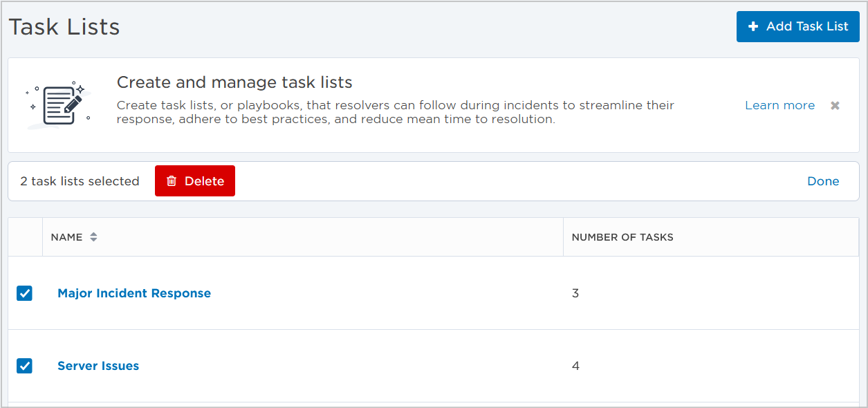Click the task count 3 for Major Incident Response

575,293
